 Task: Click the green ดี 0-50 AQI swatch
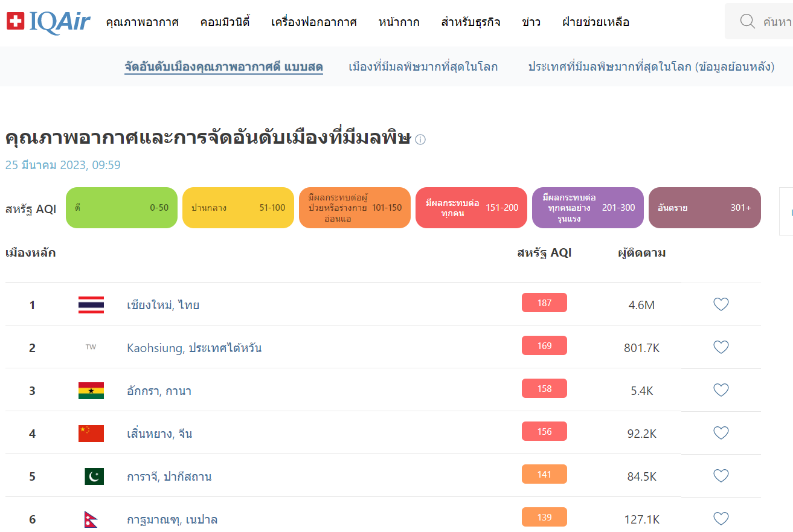[x=121, y=208]
